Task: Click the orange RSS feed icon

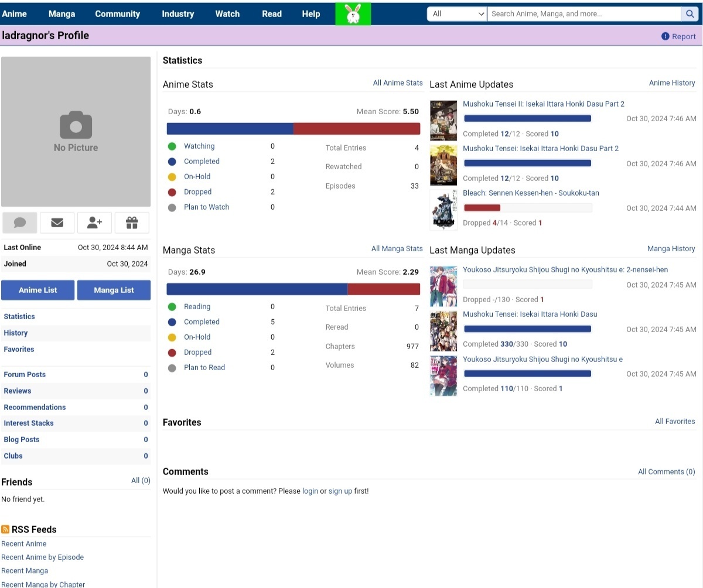Action: click(5, 529)
